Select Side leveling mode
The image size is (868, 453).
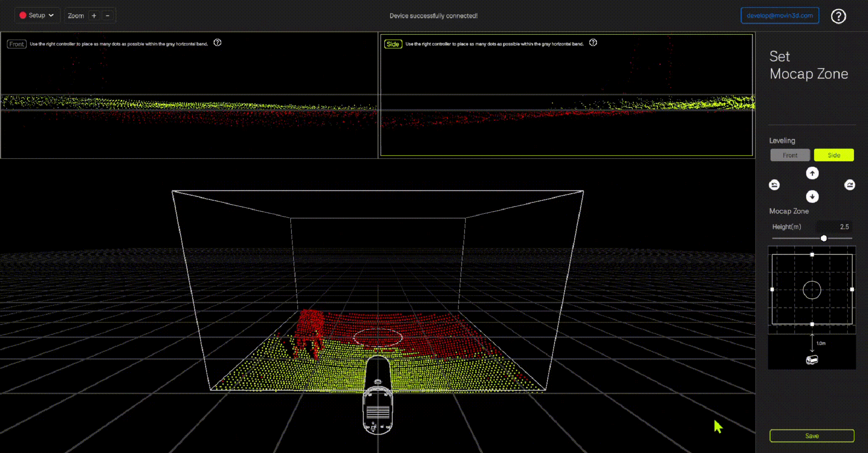tap(834, 155)
